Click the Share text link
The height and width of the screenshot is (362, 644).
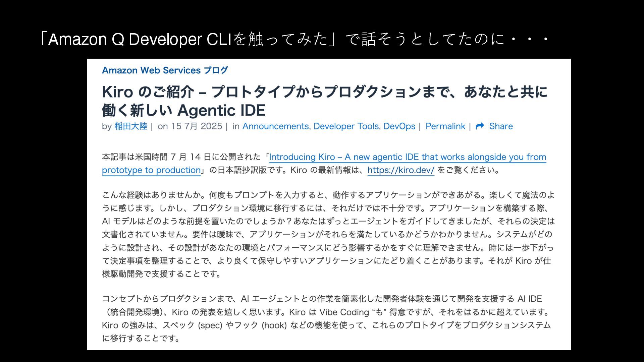click(x=501, y=126)
